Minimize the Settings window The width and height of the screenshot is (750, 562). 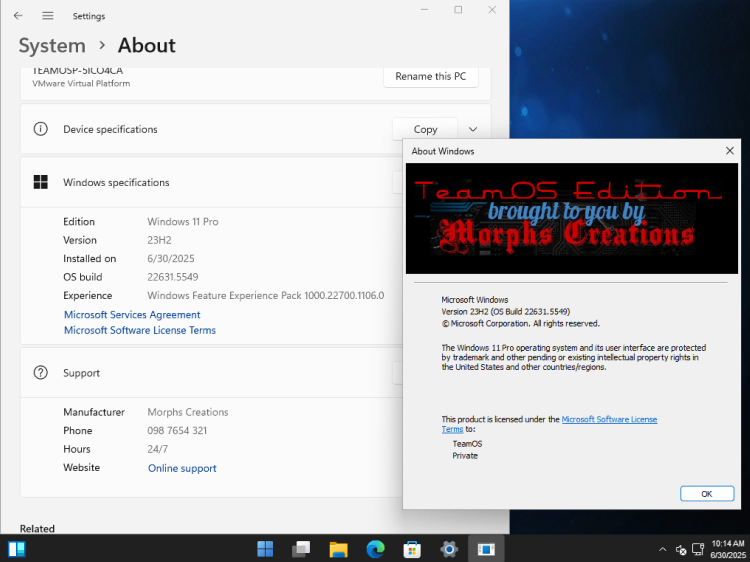(424, 10)
